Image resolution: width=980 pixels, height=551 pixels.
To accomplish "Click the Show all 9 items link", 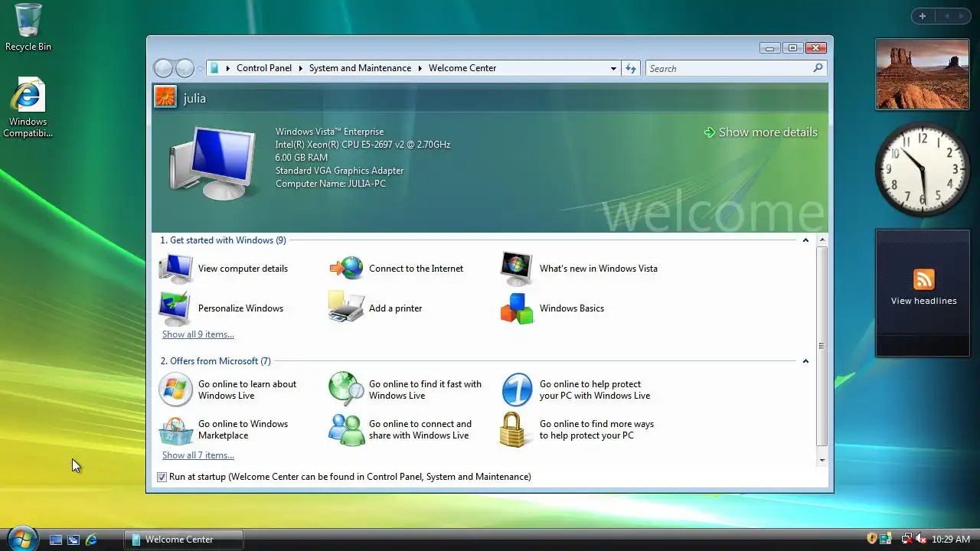I will [x=198, y=334].
